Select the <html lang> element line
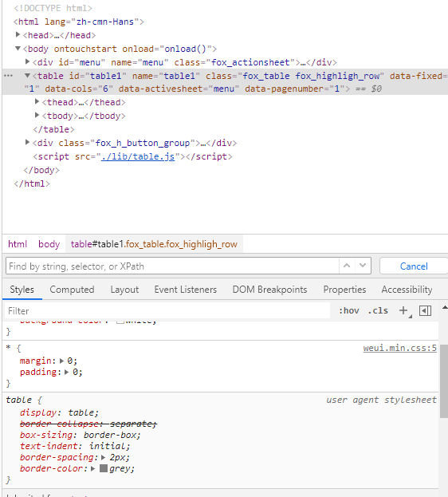This screenshot has height=497, width=448. 79,22
